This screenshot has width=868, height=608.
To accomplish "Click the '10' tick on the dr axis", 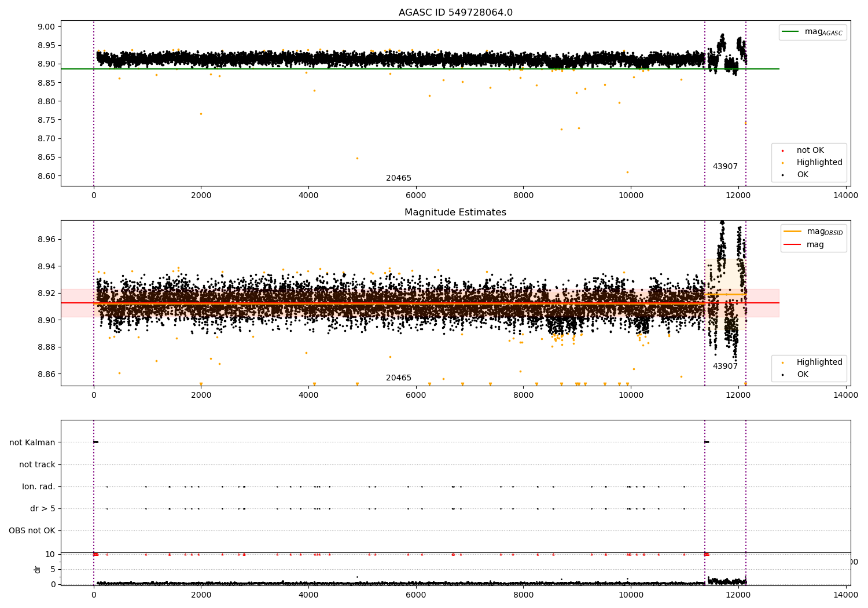I will pyautogui.click(x=51, y=554).
